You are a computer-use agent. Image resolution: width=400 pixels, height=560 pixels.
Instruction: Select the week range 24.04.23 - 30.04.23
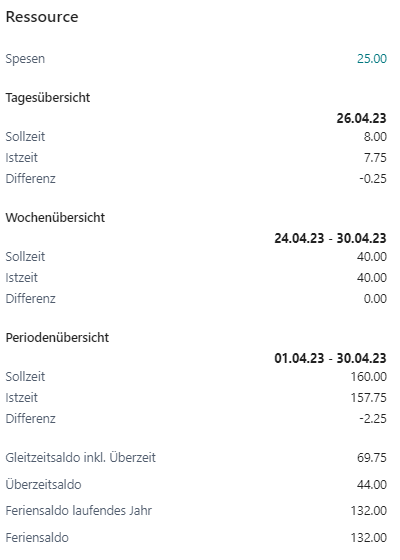click(x=330, y=238)
